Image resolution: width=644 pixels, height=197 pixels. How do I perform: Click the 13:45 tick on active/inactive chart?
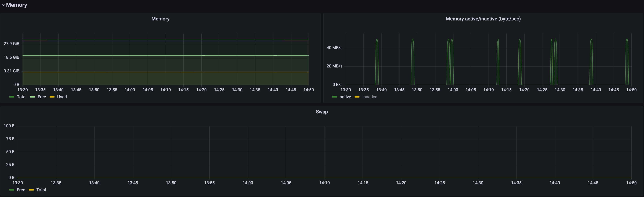[x=399, y=90]
